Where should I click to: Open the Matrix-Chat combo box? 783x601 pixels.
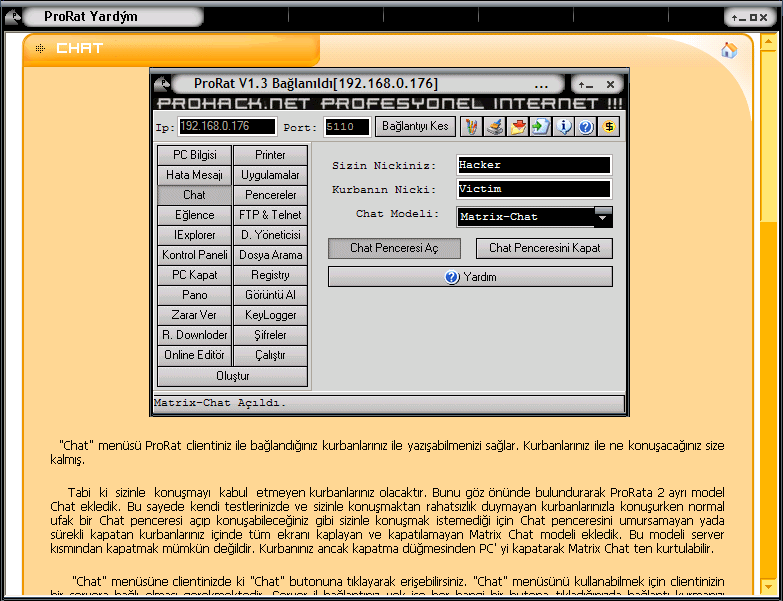pyautogui.click(x=525, y=217)
